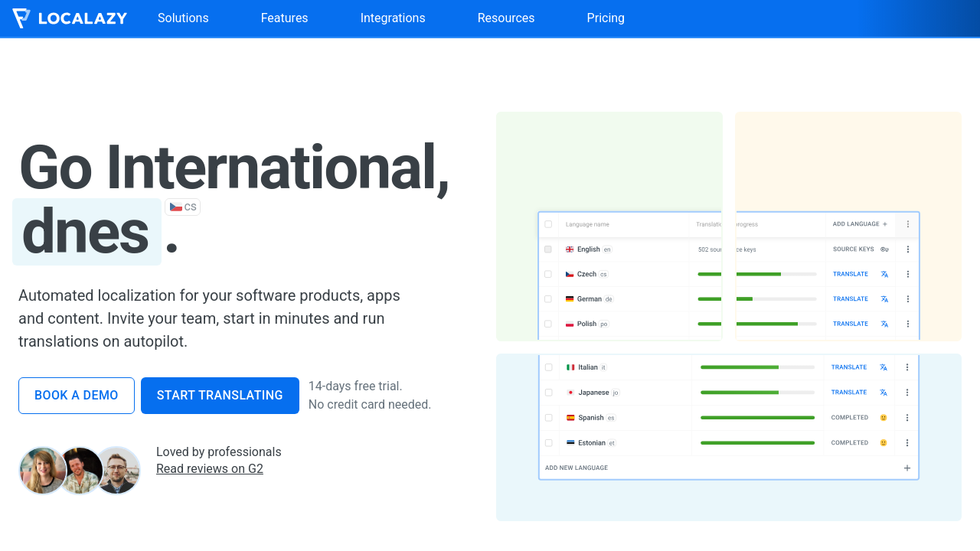Viewport: 980px width, 551px height.
Task: Click Completed status in Estonian row
Action: [850, 443]
